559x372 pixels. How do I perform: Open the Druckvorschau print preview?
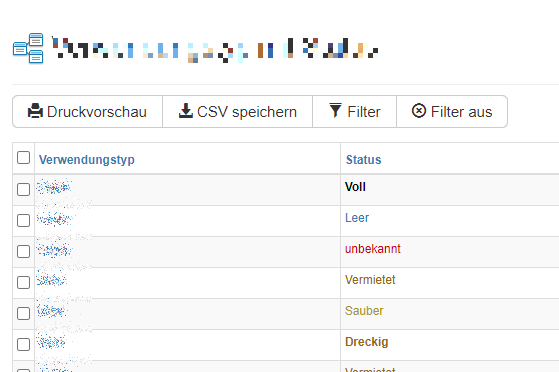click(88, 112)
